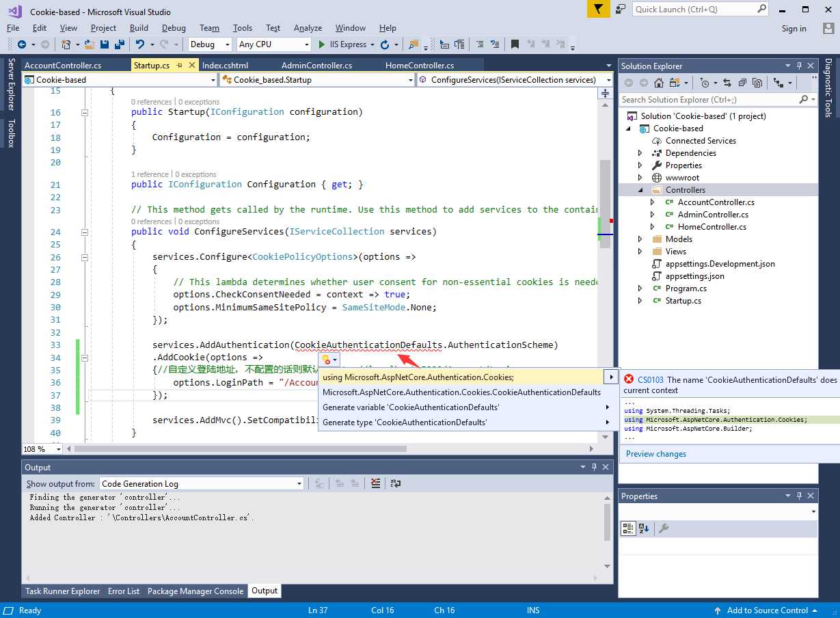This screenshot has height=618, width=840.
Task: Click the Sign in account avatar icon
Action: tap(828, 28)
